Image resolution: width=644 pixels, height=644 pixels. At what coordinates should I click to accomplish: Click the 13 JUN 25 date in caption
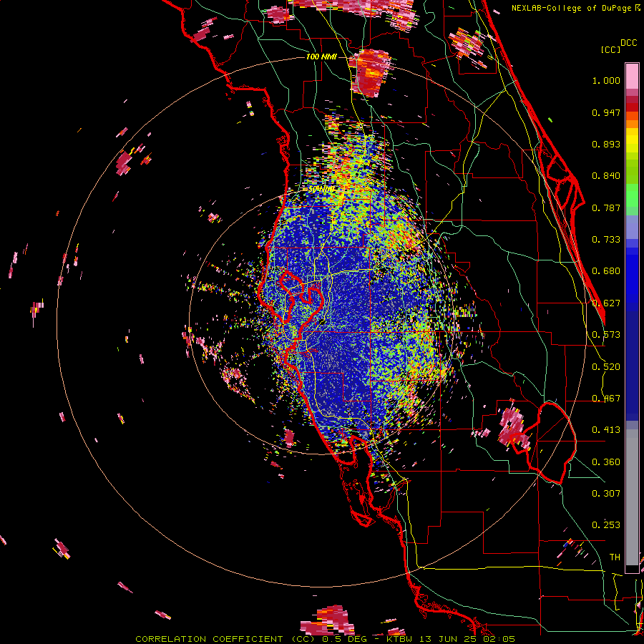[449, 639]
